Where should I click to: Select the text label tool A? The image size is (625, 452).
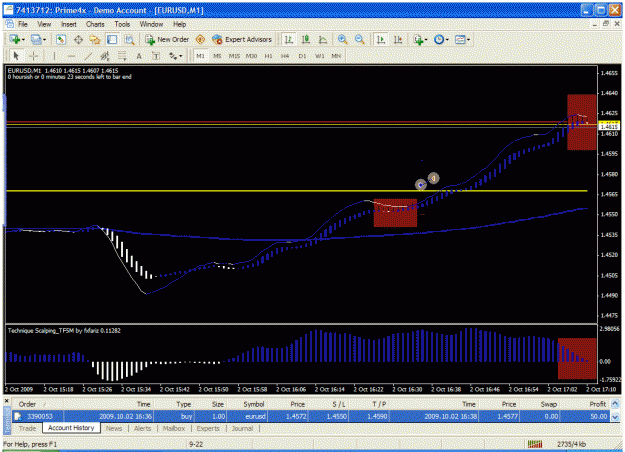139,56
